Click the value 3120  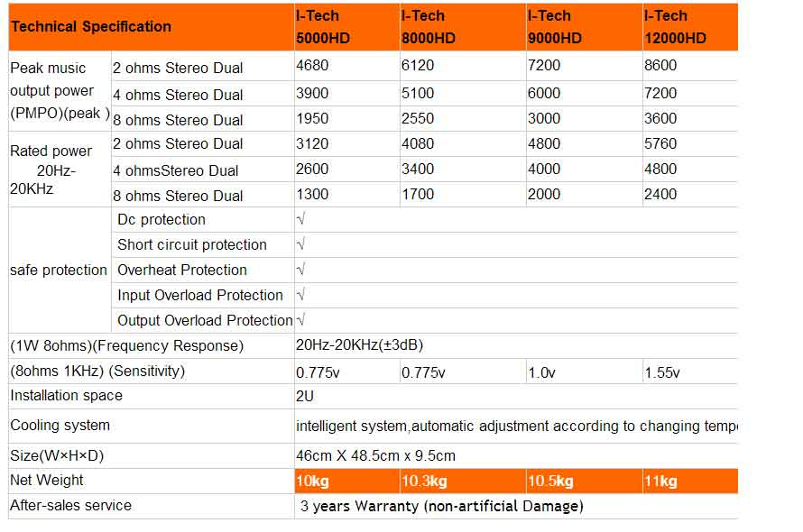[x=312, y=144]
